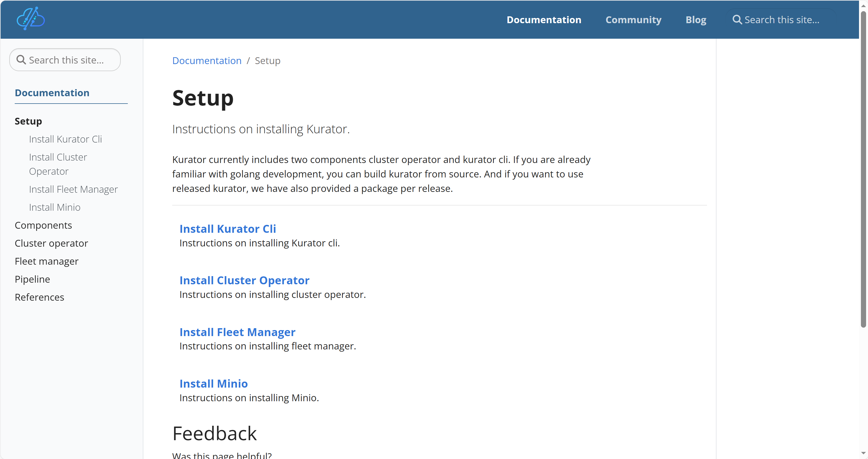Viewport: 868px width, 459px height.
Task: Select Install Minio in sidebar
Action: (x=55, y=207)
